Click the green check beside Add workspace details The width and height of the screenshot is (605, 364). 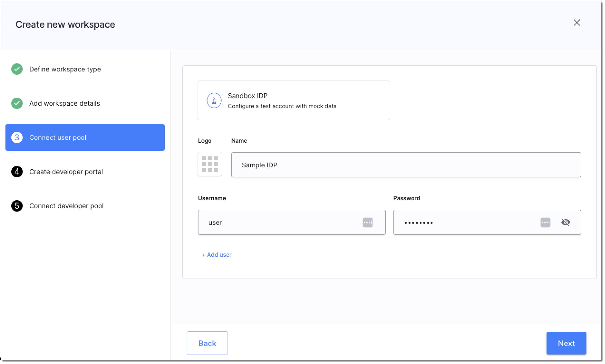coord(17,103)
